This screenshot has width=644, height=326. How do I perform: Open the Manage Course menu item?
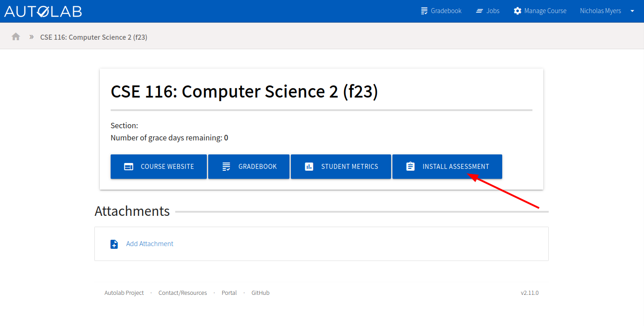[540, 11]
